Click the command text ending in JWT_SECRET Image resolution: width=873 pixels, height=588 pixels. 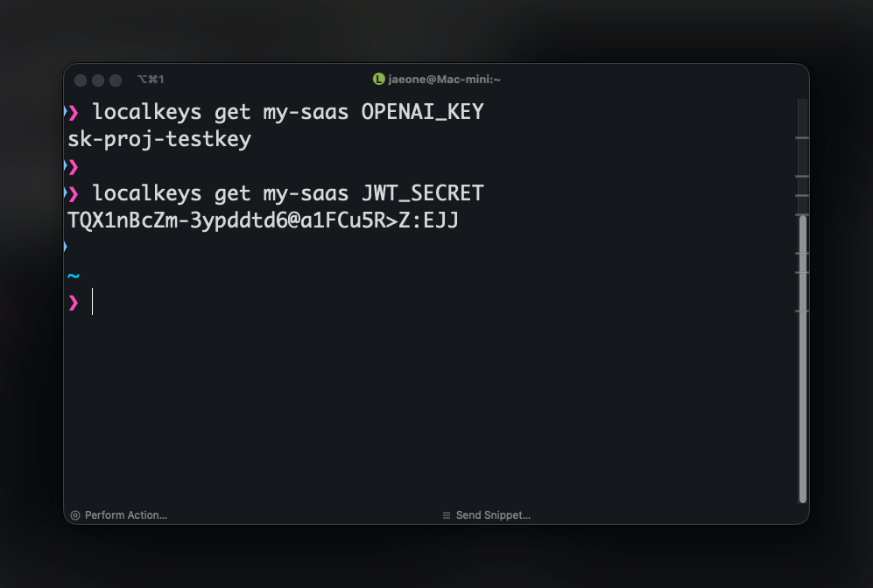288,192
